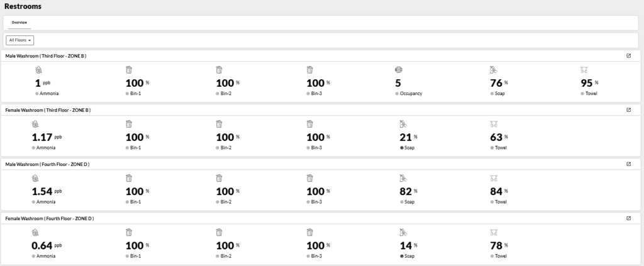Click Bin-3 trash icon in Male Washroom Fourth Floor
This screenshot has width=644, height=266.
pos(309,178)
